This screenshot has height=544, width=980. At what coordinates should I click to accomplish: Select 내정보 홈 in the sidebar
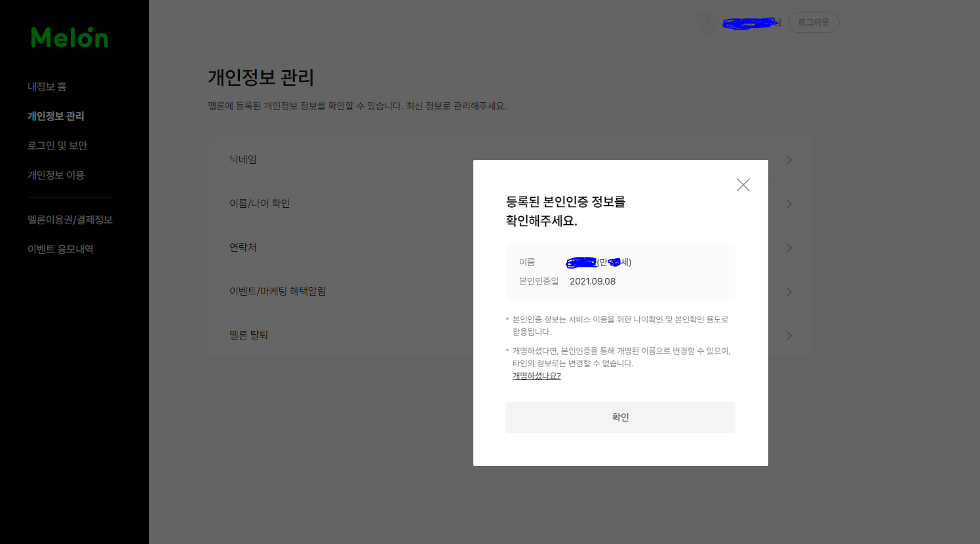pos(47,86)
